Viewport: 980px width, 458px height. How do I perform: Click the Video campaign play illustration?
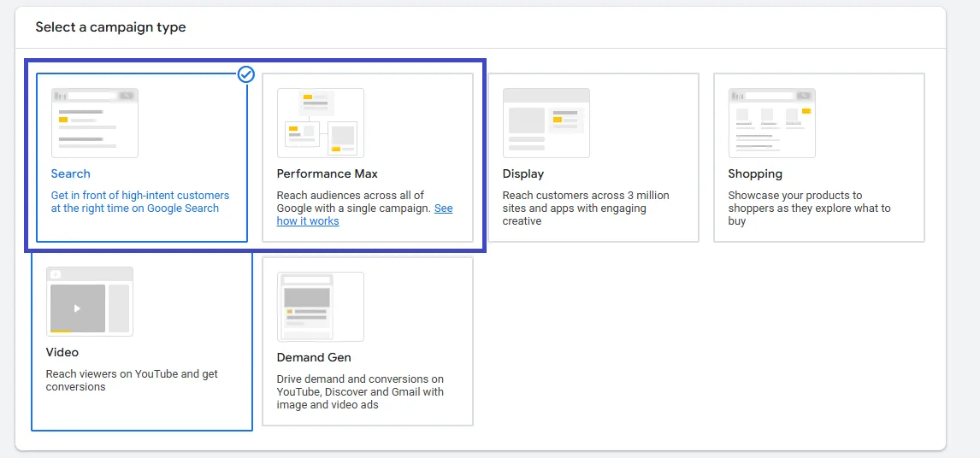coord(90,302)
